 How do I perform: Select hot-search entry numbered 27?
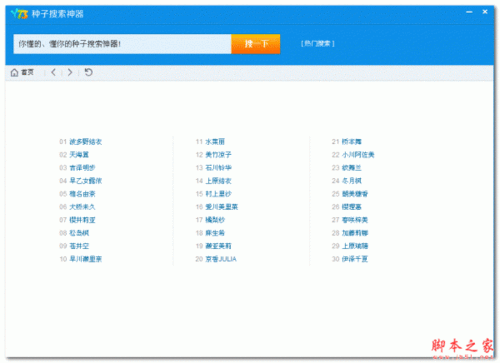pyautogui.click(x=355, y=220)
